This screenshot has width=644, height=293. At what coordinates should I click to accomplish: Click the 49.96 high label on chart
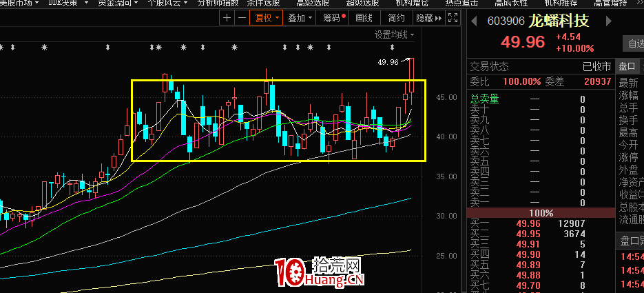coord(388,63)
